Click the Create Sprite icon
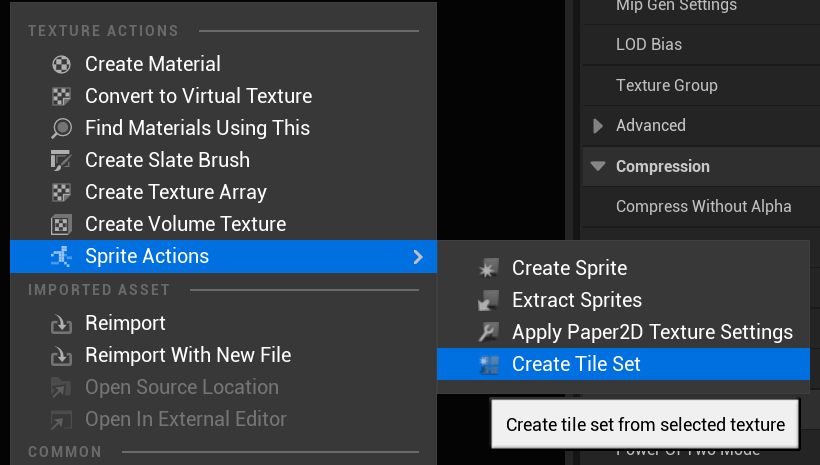This screenshot has width=820, height=465. [489, 268]
